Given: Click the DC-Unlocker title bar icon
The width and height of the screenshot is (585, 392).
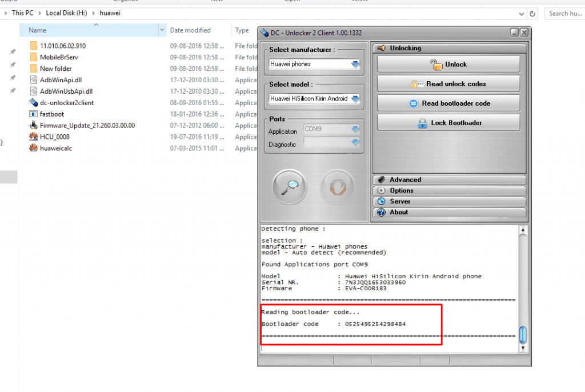Looking at the screenshot, I should click(x=265, y=33).
